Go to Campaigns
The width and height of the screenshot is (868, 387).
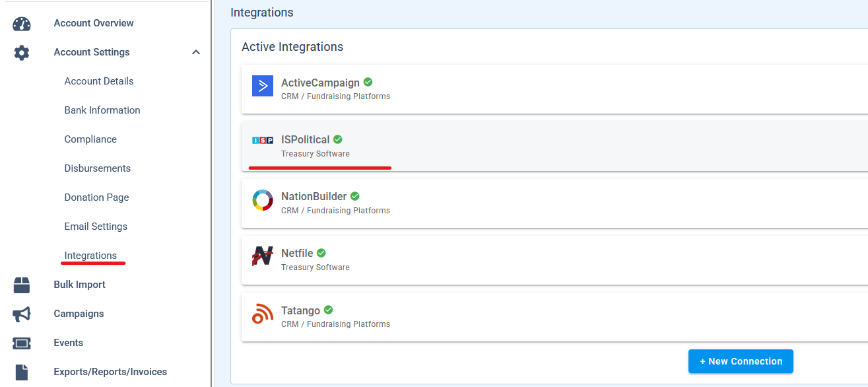point(79,314)
